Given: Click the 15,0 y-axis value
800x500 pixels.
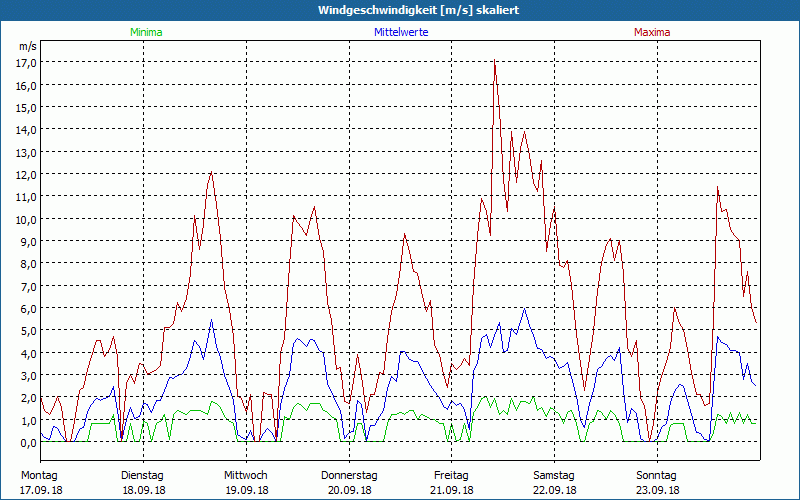Looking at the screenshot, I should coord(26,107).
